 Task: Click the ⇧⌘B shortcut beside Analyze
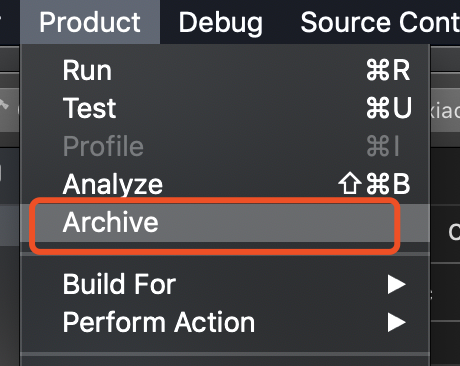click(x=374, y=184)
